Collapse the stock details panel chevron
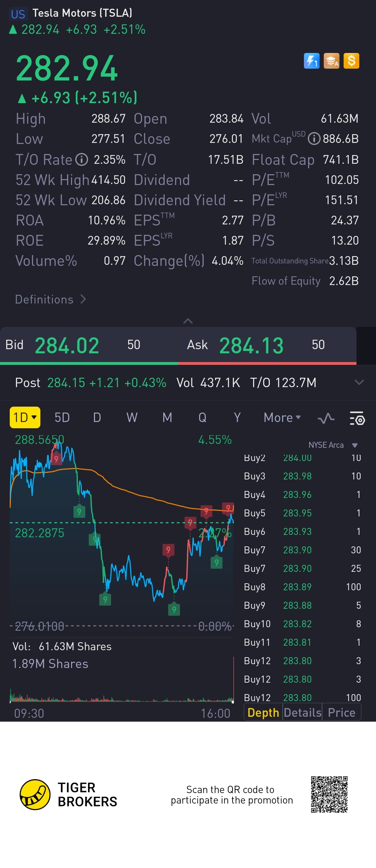The width and height of the screenshot is (376, 868). (x=188, y=321)
